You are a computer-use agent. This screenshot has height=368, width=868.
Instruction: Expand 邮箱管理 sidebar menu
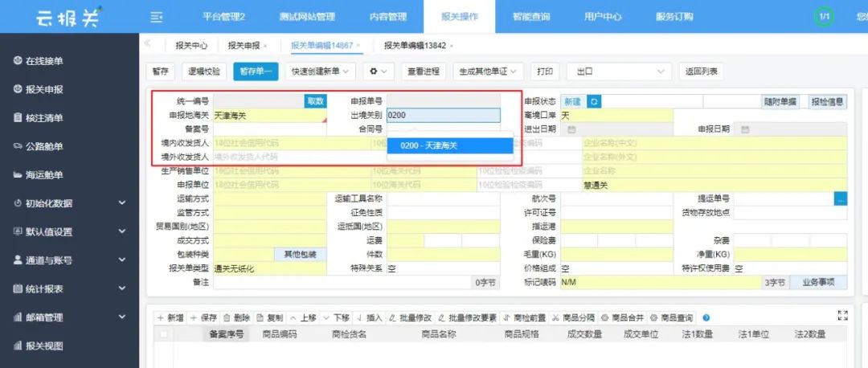pos(69,317)
